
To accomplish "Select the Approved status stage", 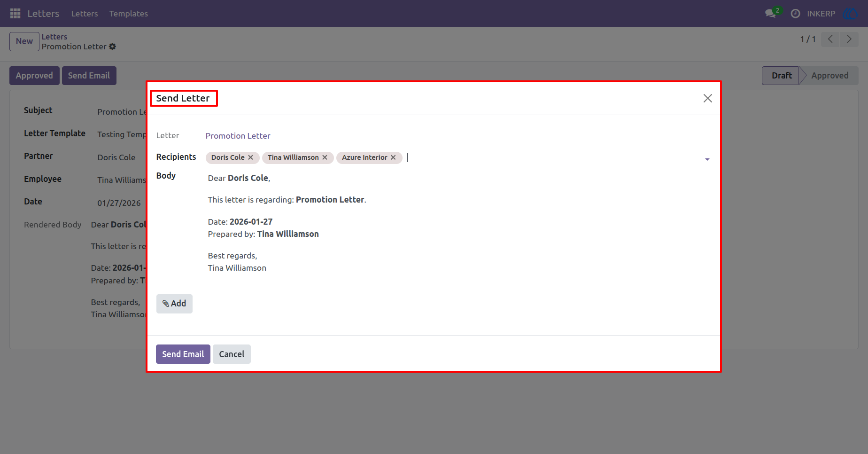I will pos(829,76).
